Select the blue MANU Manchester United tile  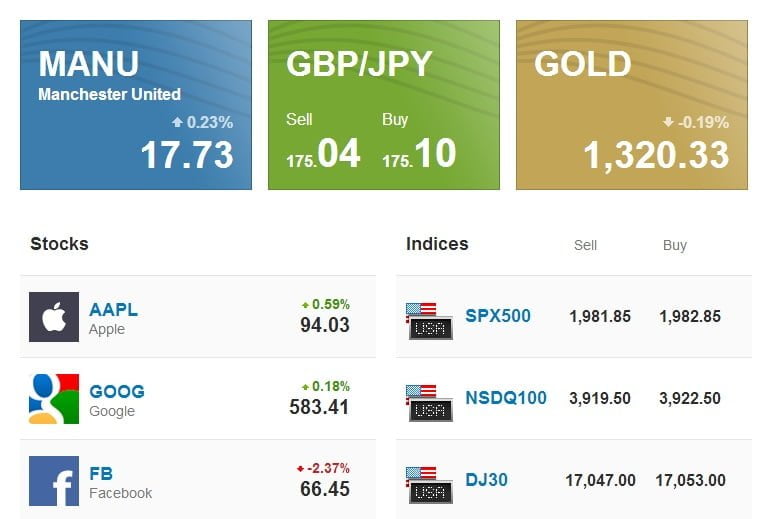click(136, 105)
